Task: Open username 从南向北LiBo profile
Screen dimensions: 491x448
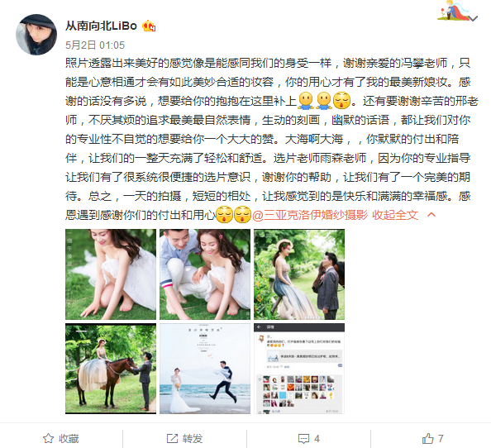Action: point(101,26)
